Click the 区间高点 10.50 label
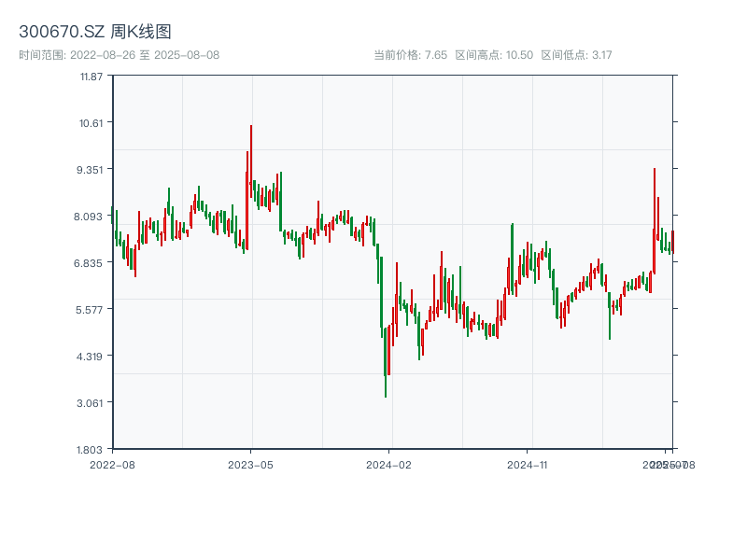Viewport: 747px width, 560px height. [493, 55]
